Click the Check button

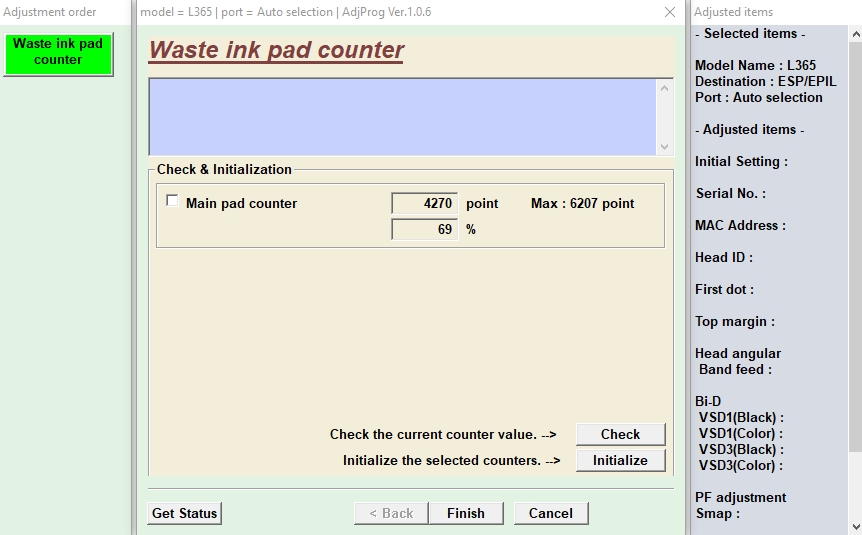click(x=620, y=434)
